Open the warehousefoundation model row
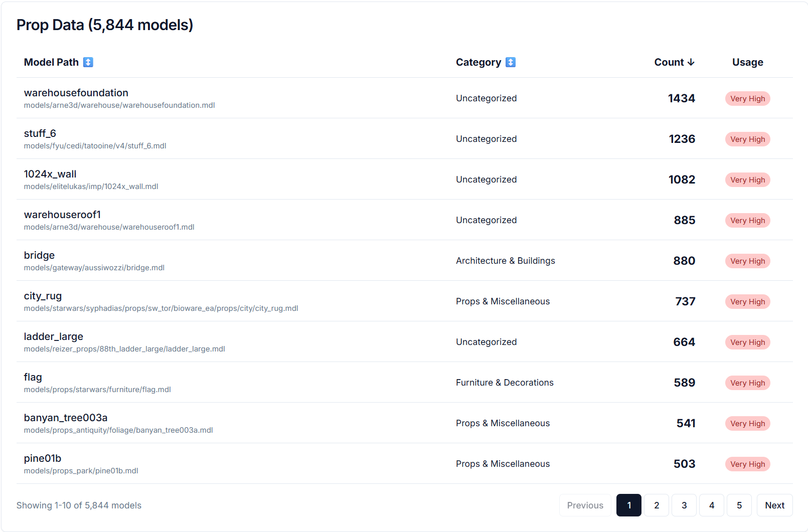 76,93
